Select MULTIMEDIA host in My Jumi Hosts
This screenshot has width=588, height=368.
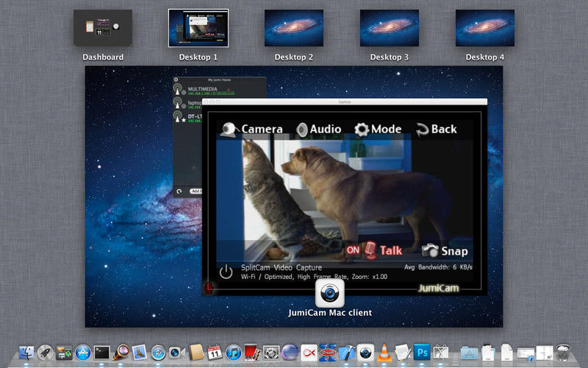[219, 91]
